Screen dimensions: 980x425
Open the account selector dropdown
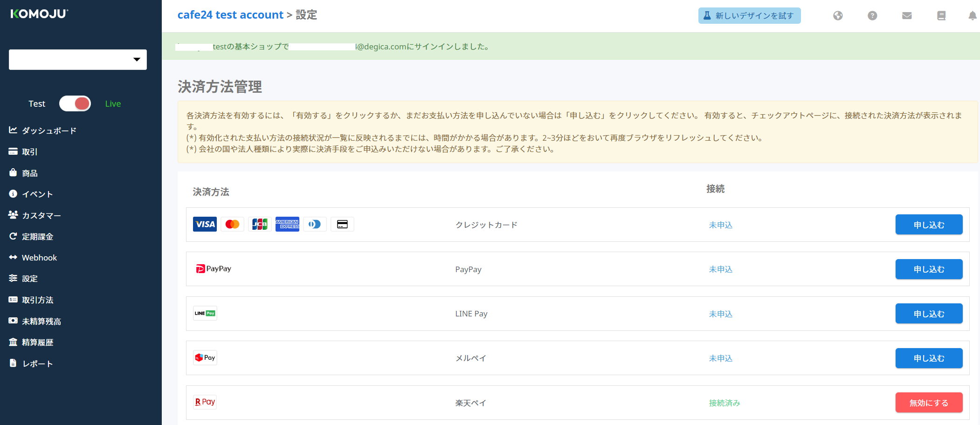click(x=78, y=60)
